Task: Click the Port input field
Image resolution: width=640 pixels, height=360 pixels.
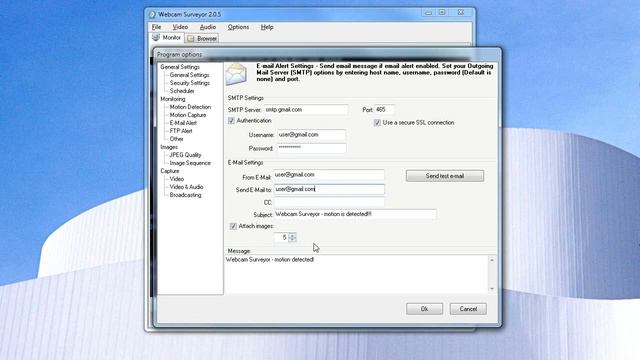Action: 384,110
